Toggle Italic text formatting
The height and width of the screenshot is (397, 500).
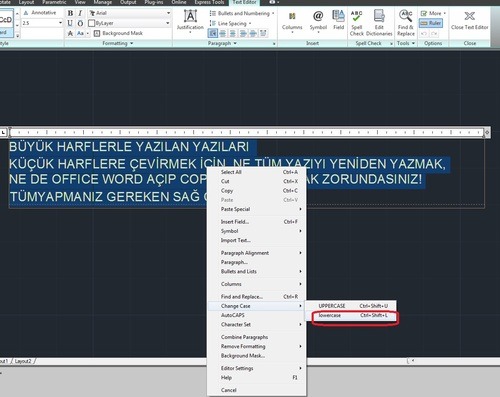click(80, 13)
